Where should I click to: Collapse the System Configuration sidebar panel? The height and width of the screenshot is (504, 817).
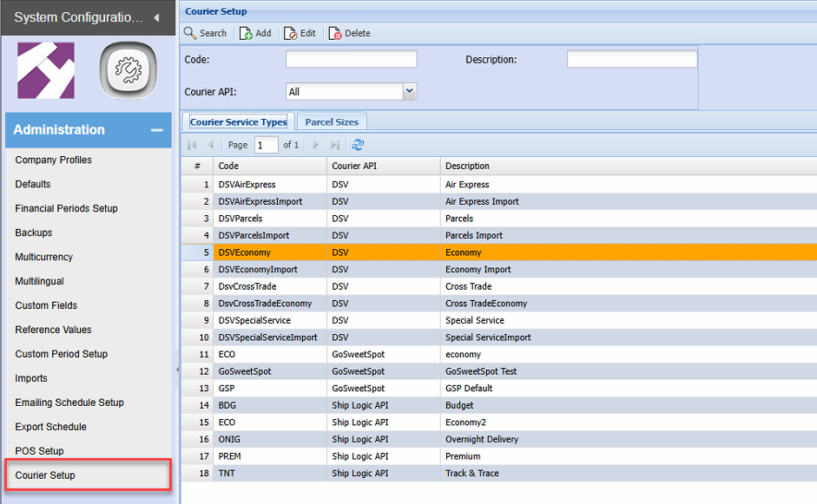(156, 17)
